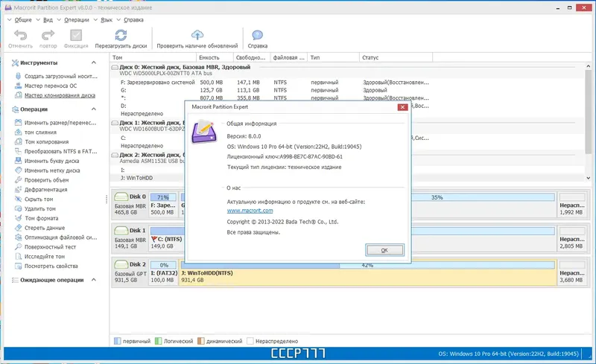Select the I: (FAT32) 0% partition on Disk 2
This screenshot has width=596, height=364.
(164, 272)
